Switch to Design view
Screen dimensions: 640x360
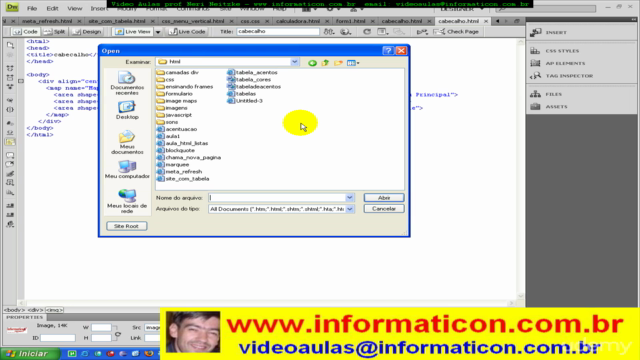87,31
